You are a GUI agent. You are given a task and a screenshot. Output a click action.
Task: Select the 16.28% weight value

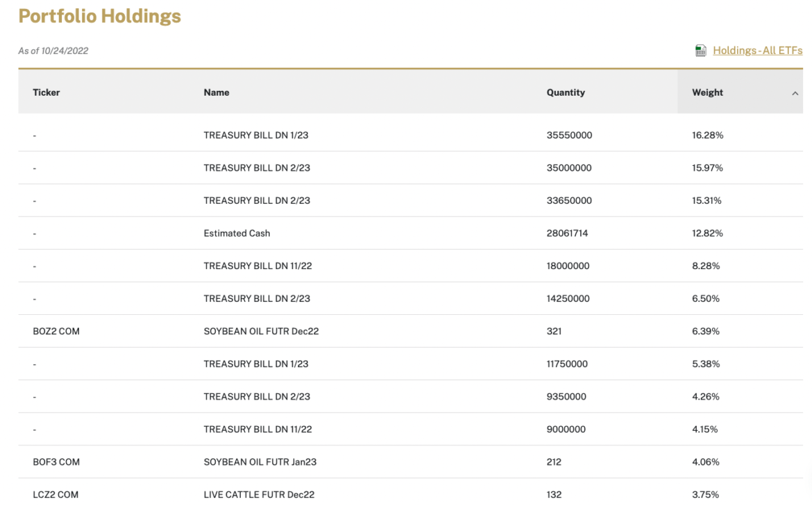pos(707,135)
